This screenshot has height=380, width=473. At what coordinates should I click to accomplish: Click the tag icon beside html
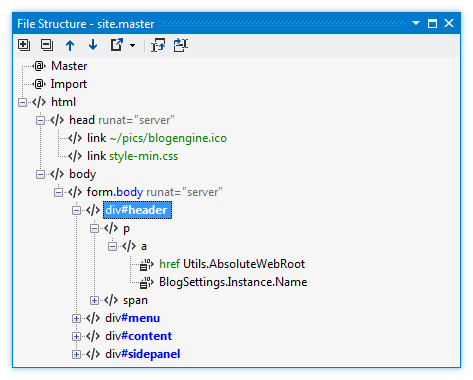(x=39, y=102)
